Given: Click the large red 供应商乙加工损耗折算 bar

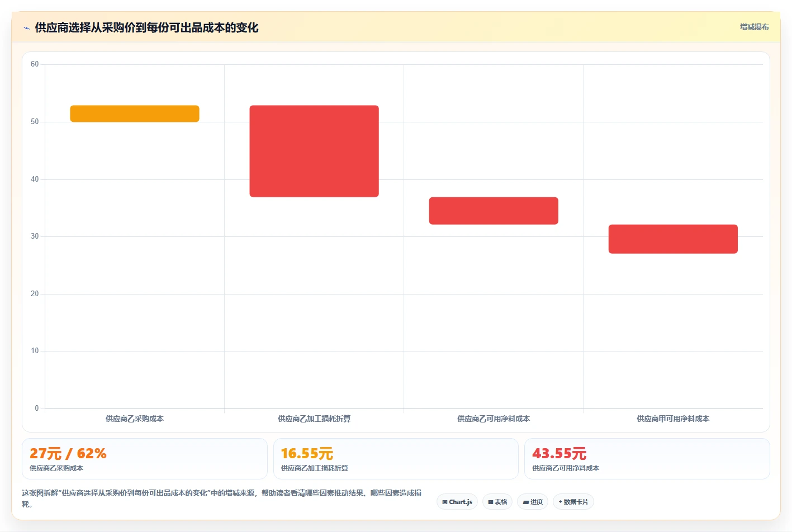Looking at the screenshot, I should 314,151.
